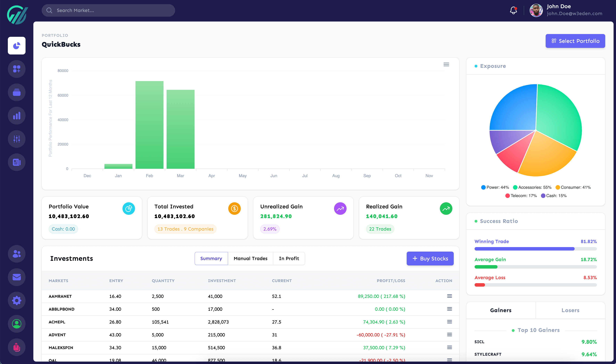Click John Doe's avatar picture
The image size is (616, 364).
click(x=536, y=10)
